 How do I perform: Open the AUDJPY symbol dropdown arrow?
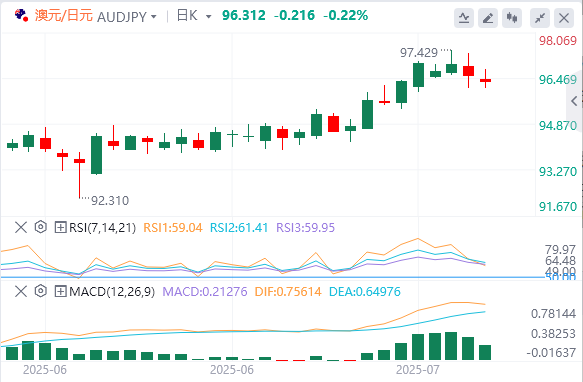(153, 17)
